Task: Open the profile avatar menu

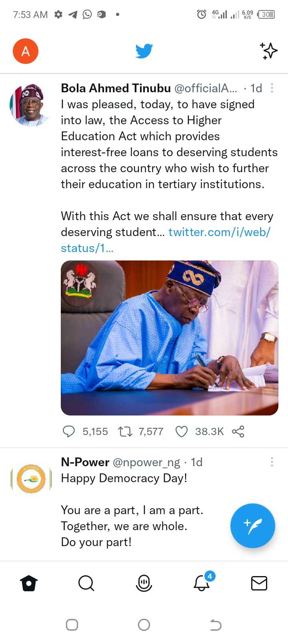Action: (26, 51)
